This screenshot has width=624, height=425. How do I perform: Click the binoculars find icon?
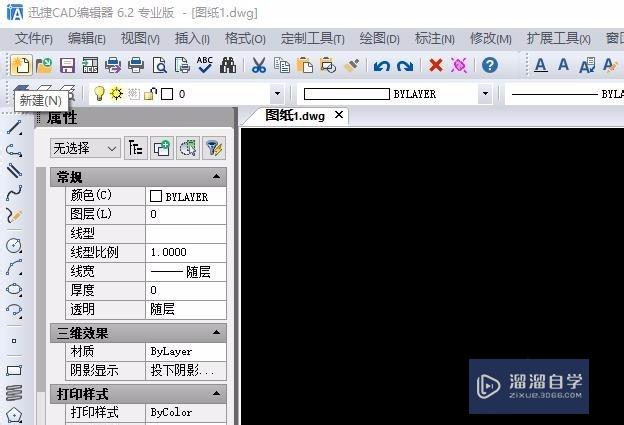click(228, 65)
